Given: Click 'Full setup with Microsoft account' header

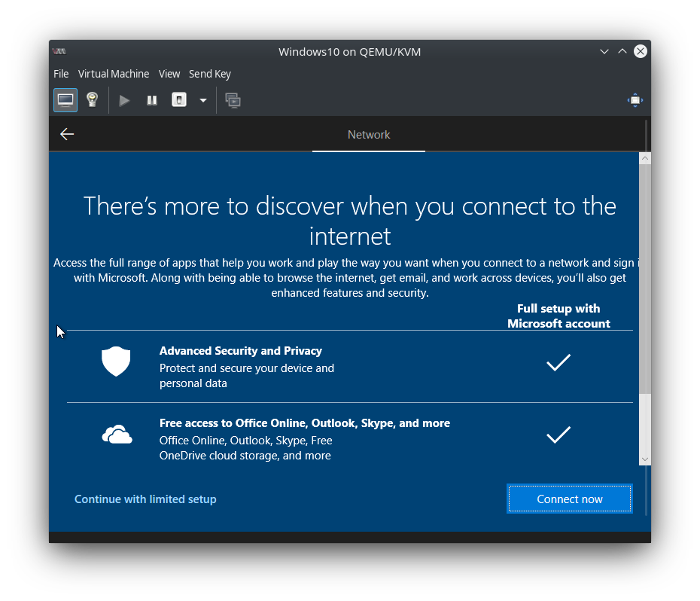Looking at the screenshot, I should (558, 316).
